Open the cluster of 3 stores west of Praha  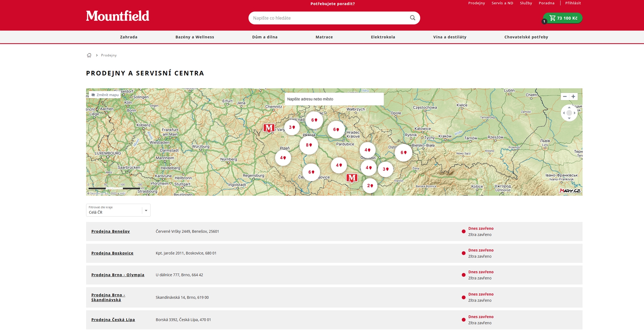(x=292, y=127)
